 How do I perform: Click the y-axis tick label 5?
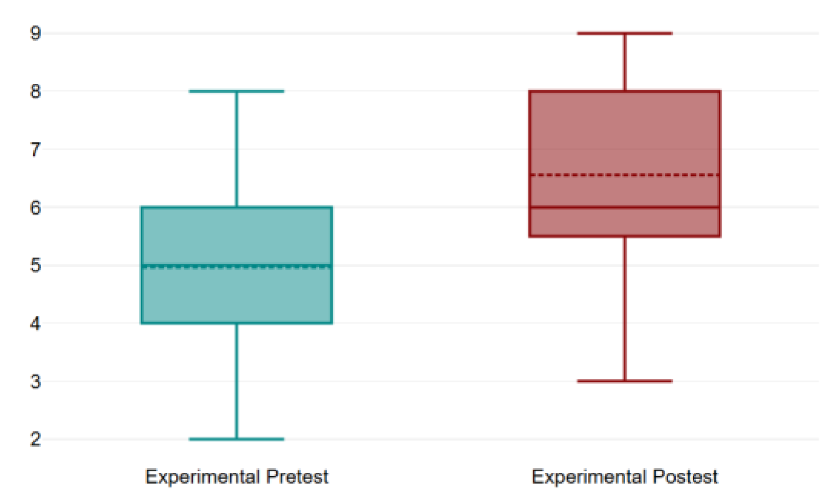[35, 266]
